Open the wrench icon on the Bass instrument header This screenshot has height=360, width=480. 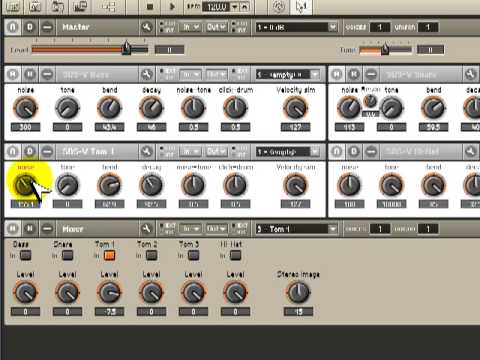click(x=147, y=74)
